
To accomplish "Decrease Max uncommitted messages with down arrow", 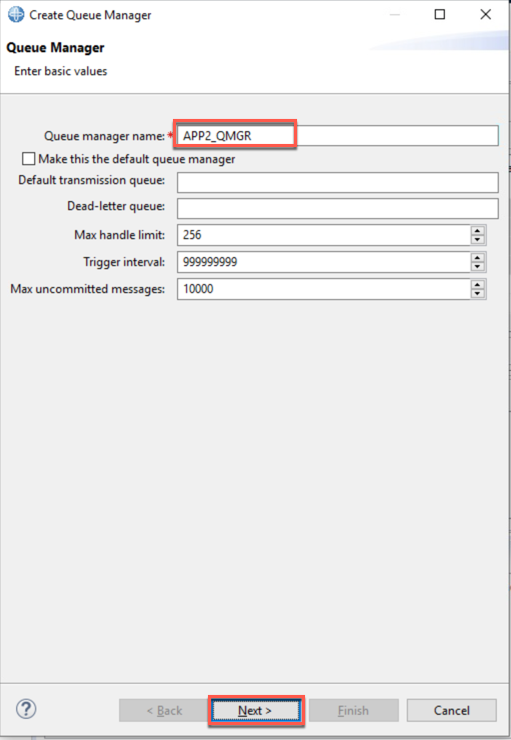I will point(477,294).
